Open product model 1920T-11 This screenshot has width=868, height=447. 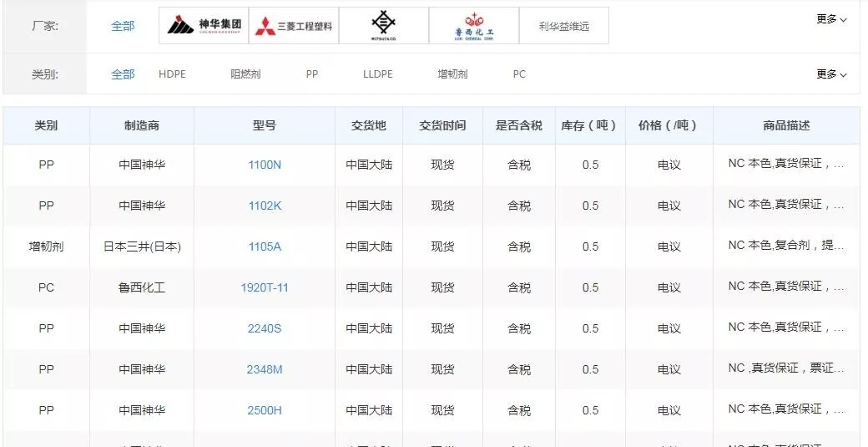265,287
